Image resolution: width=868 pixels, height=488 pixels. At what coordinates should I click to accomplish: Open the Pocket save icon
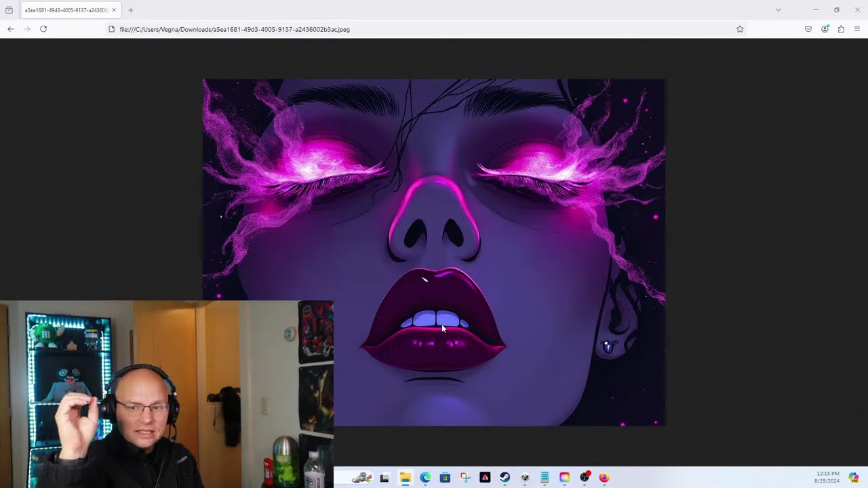(x=808, y=29)
